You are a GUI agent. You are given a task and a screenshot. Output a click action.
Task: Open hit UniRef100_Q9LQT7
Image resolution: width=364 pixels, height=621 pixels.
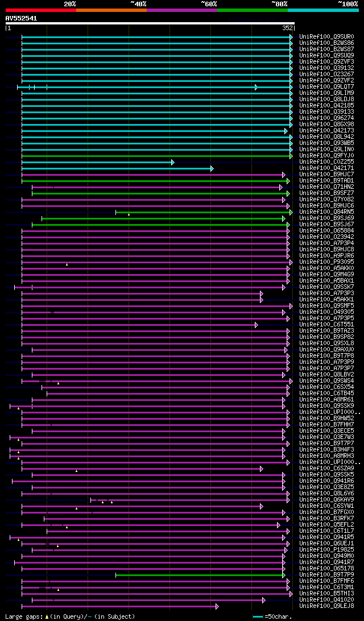pos(327,87)
